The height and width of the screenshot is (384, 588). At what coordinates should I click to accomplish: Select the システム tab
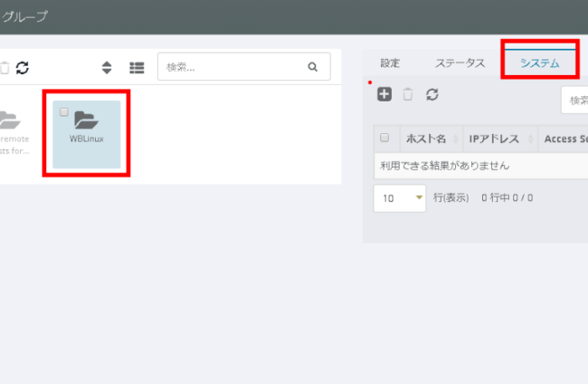click(539, 63)
